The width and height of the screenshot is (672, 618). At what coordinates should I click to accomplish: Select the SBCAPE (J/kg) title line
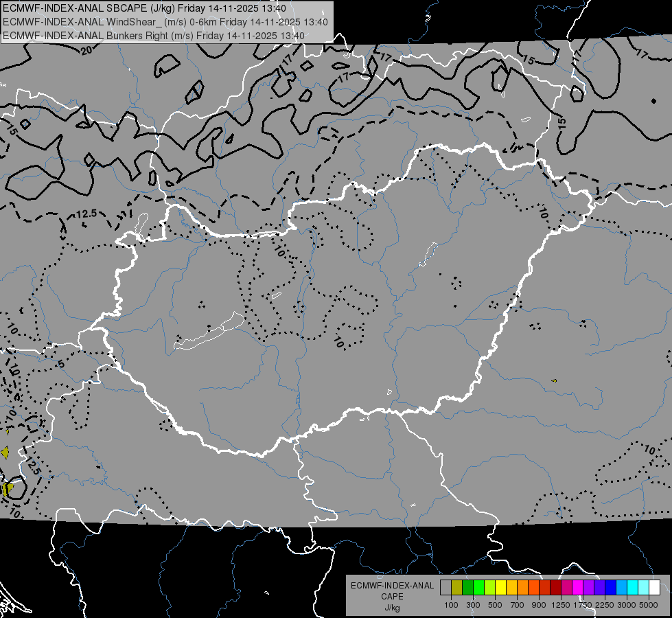(144, 8)
